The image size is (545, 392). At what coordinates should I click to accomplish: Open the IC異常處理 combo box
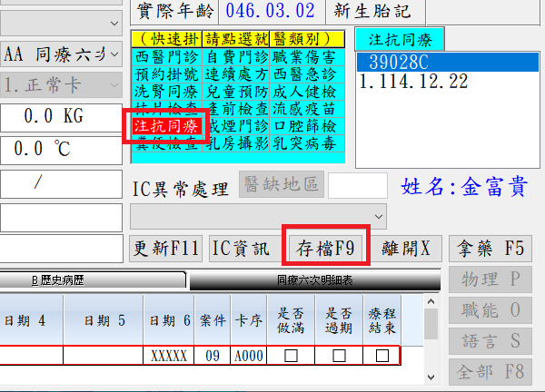[x=379, y=216]
